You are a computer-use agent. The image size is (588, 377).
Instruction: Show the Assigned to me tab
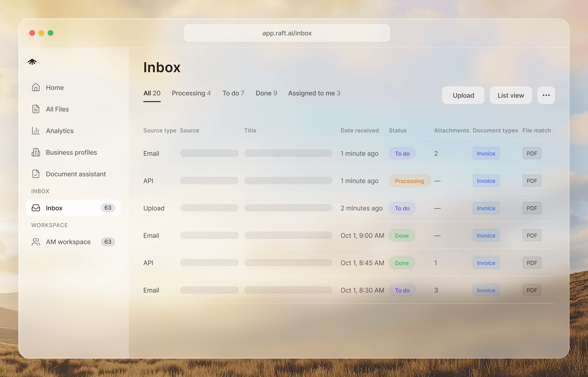pos(314,93)
